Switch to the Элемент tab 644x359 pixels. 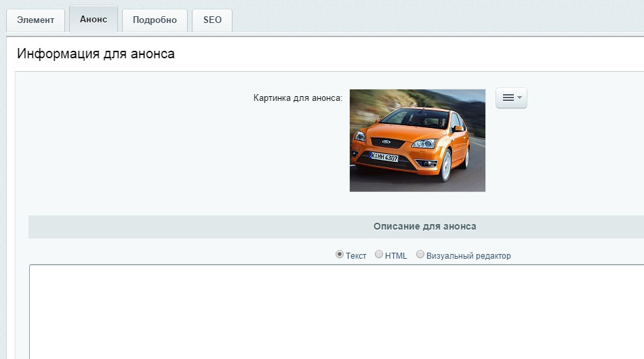[x=35, y=20]
